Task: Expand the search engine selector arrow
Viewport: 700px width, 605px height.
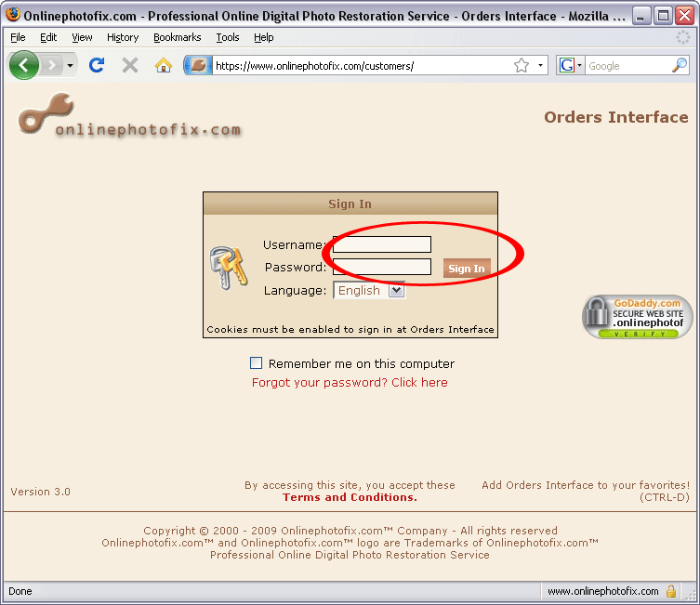Action: [x=579, y=66]
